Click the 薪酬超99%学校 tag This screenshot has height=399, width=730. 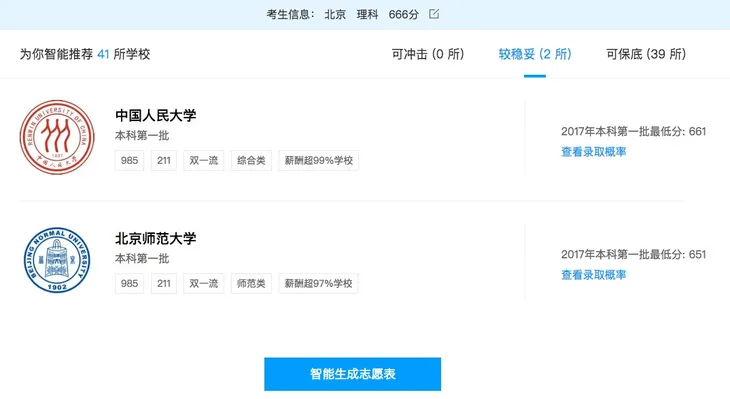(319, 161)
